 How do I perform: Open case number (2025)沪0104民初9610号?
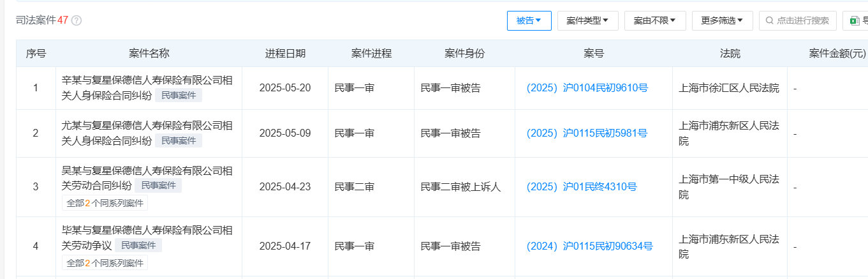point(587,88)
